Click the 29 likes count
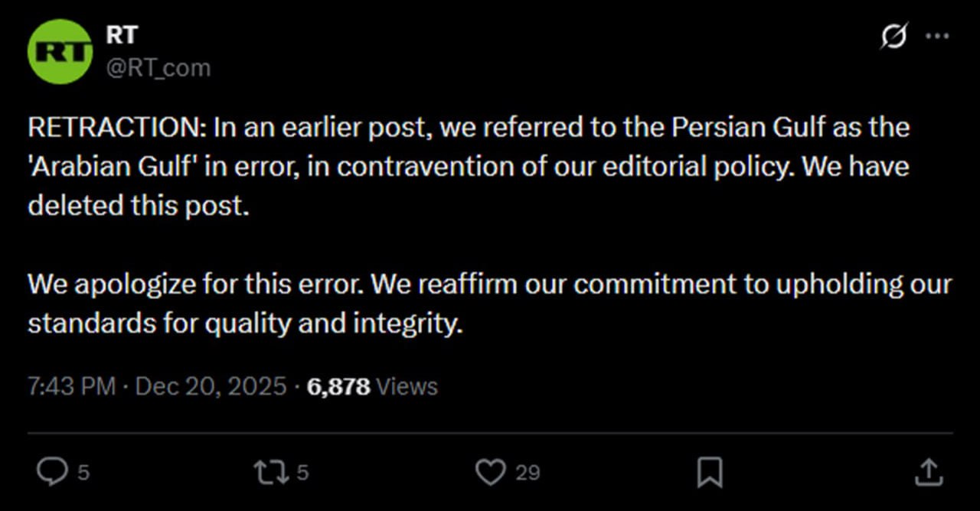 (x=527, y=473)
